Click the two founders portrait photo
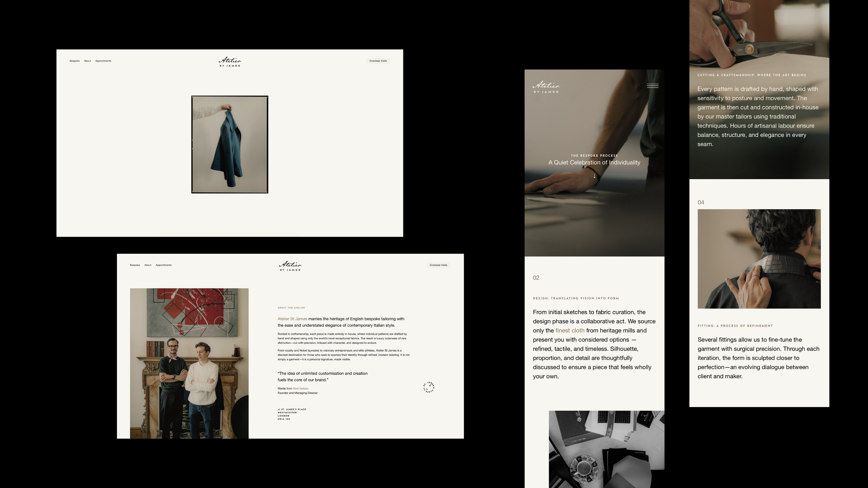 (x=189, y=363)
